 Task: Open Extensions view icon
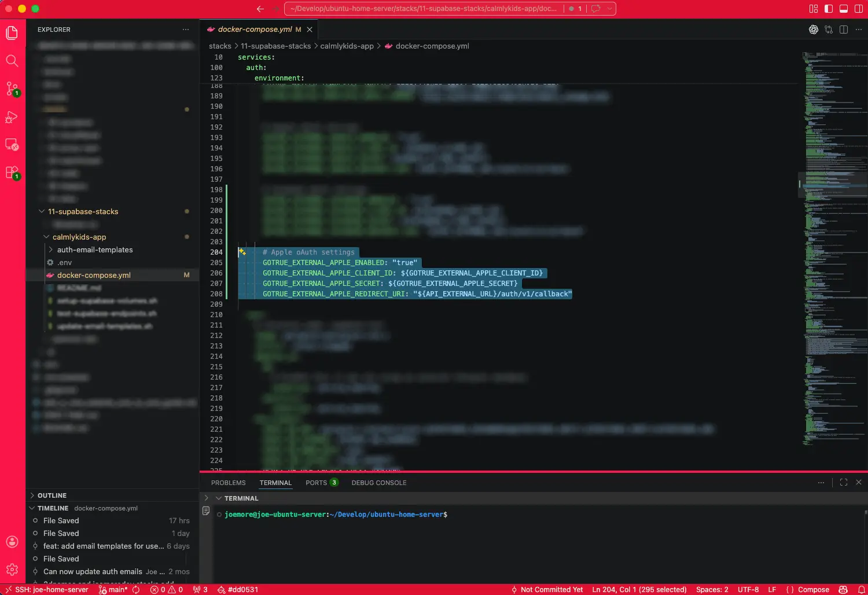point(12,172)
